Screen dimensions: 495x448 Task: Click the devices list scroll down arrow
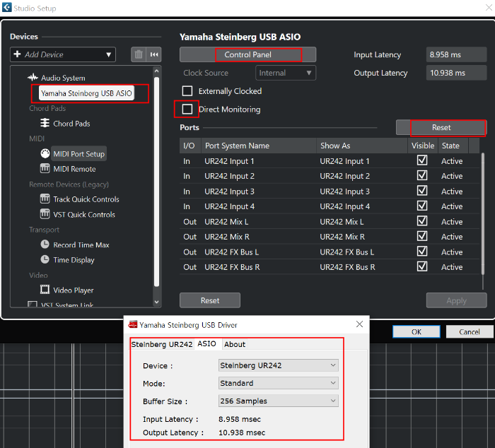[156, 302]
